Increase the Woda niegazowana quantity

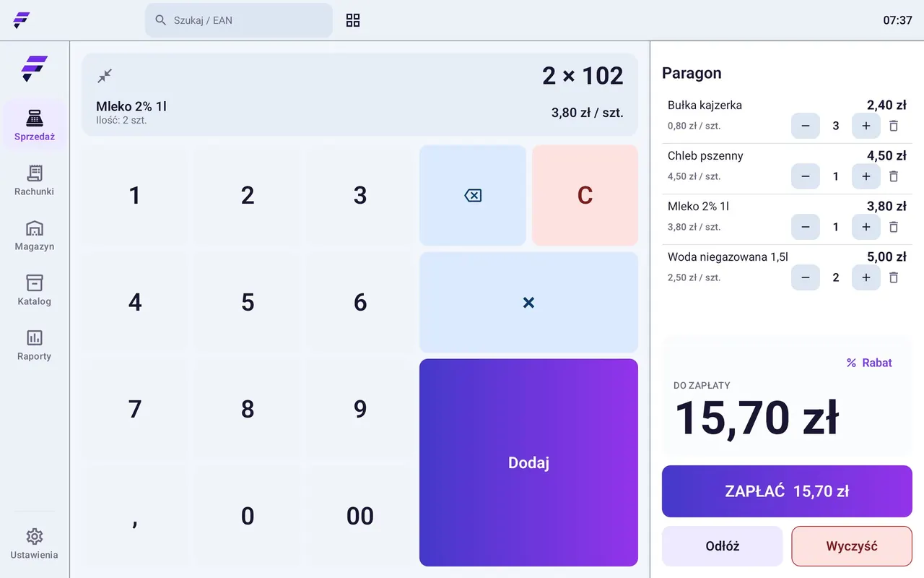coord(866,277)
